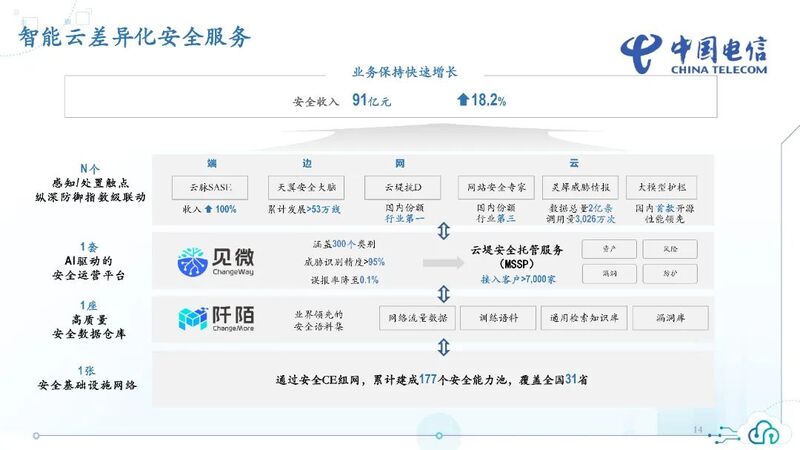Click the text 安全基础设施网络
800x450 pixels.
pos(87,385)
